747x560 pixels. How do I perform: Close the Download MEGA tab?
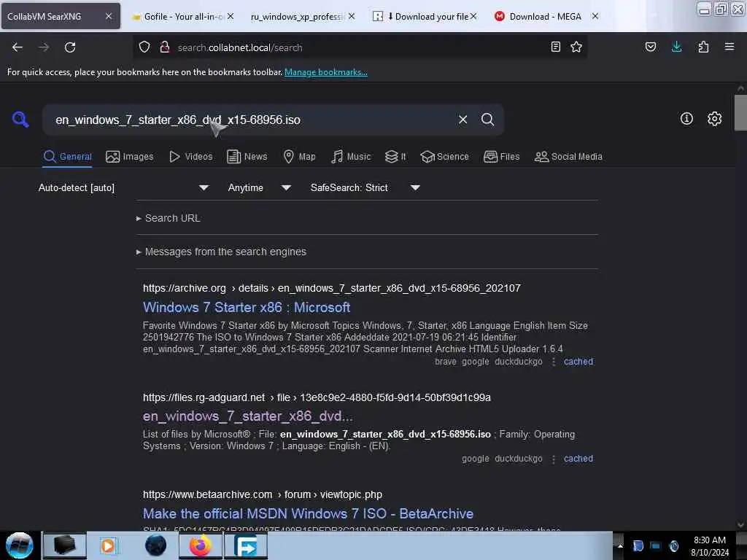pyautogui.click(x=595, y=16)
